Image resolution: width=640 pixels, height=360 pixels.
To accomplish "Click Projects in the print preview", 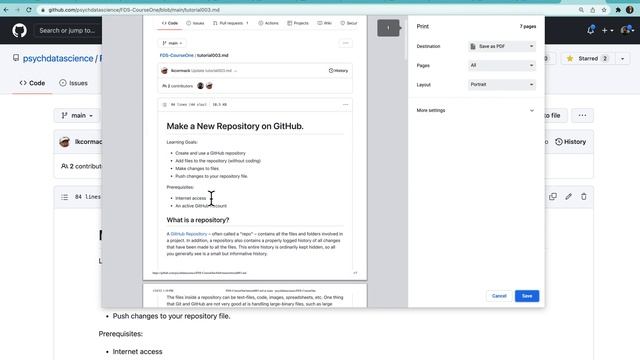I will pyautogui.click(x=298, y=23).
